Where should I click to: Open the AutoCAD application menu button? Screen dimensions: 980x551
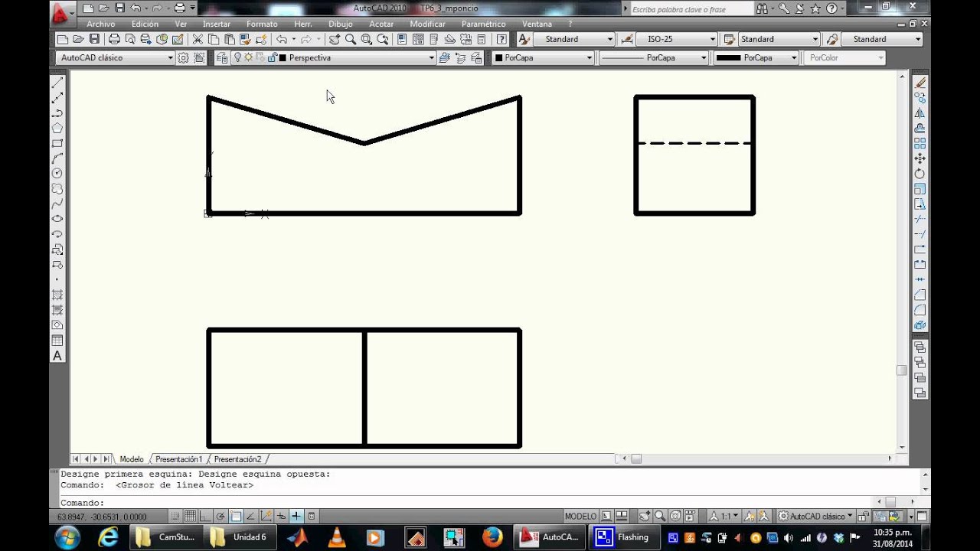coord(62,12)
